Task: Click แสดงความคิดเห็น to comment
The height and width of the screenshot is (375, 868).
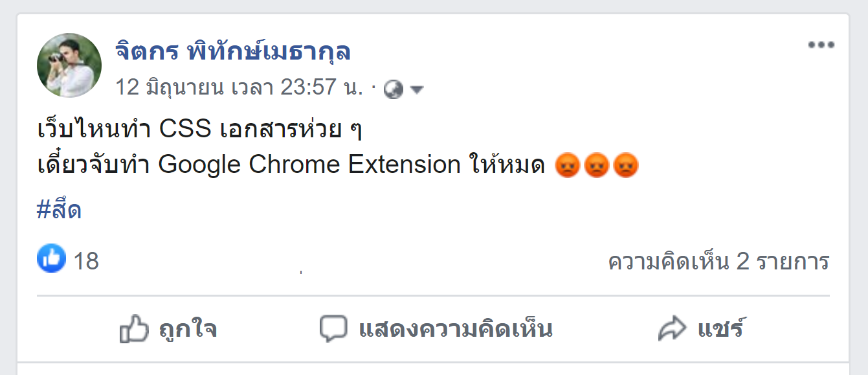Action: click(x=436, y=329)
